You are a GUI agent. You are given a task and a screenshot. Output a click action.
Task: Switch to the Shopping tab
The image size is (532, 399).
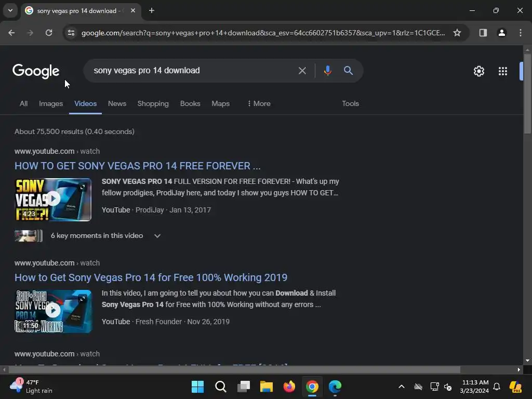153,103
